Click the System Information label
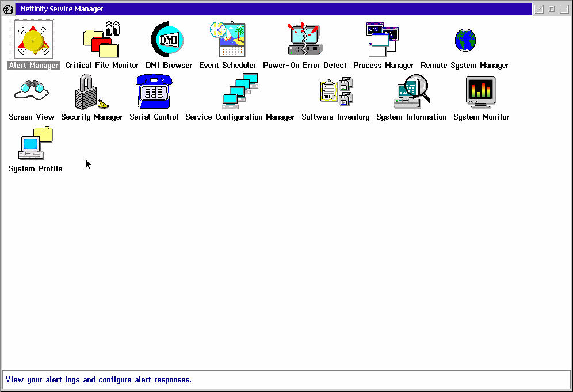 tap(411, 117)
